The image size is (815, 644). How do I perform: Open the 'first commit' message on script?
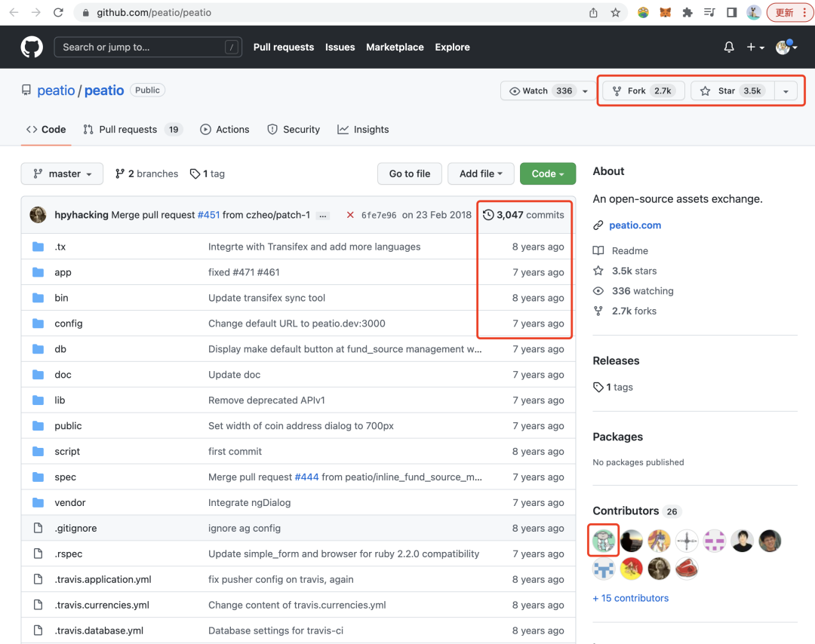point(235,451)
